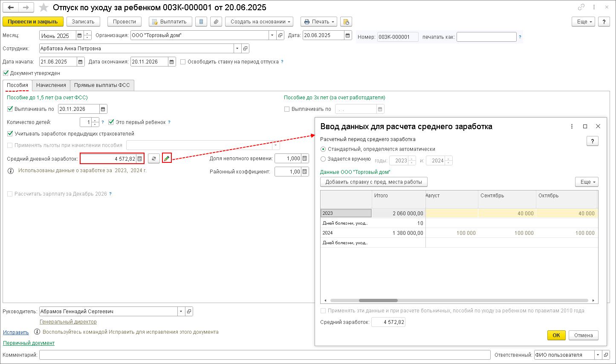
Task: Expand the Сотрудник dropdown list
Action: [237, 49]
